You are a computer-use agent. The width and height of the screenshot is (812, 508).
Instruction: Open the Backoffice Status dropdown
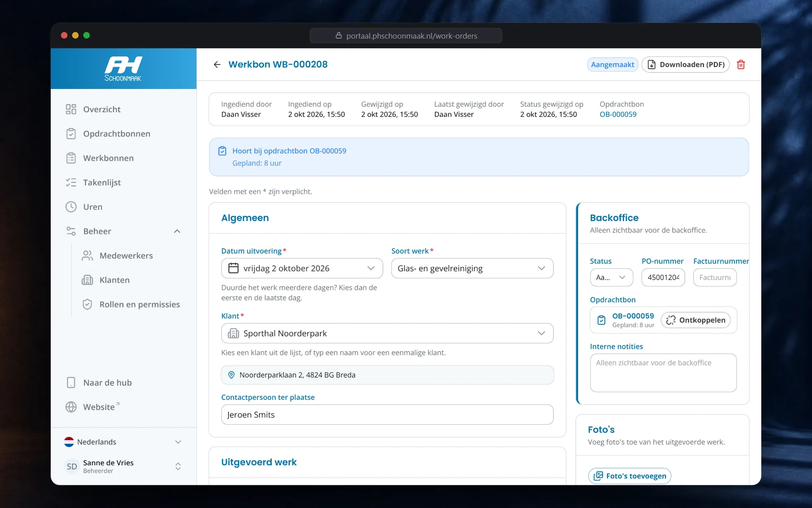(x=611, y=278)
